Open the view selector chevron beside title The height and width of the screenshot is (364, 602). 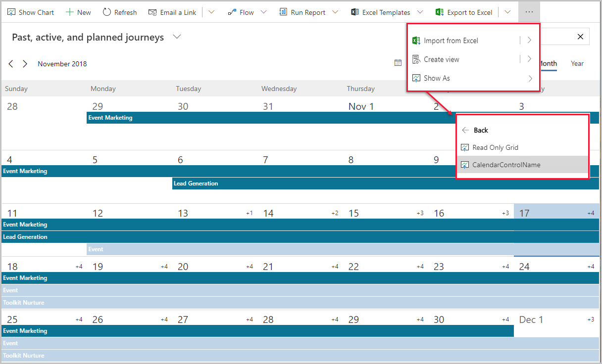pos(177,37)
